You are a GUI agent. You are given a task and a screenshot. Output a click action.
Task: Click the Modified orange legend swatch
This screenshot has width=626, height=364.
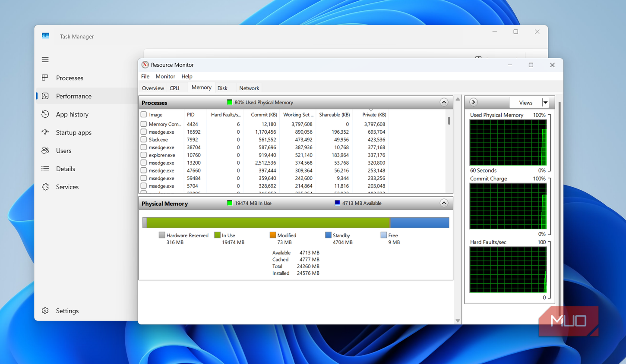click(272, 235)
